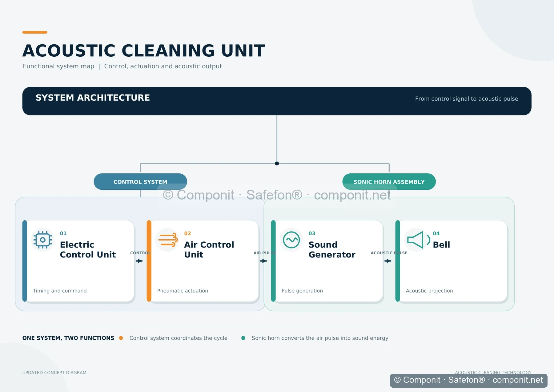Click 'From control signal to acoustic pulse'
554x392 pixels.
point(467,99)
